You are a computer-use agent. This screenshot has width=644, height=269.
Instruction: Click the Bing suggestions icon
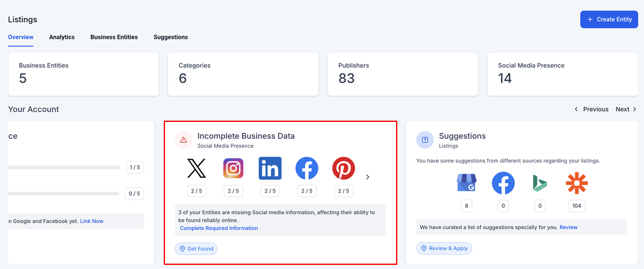[540, 183]
